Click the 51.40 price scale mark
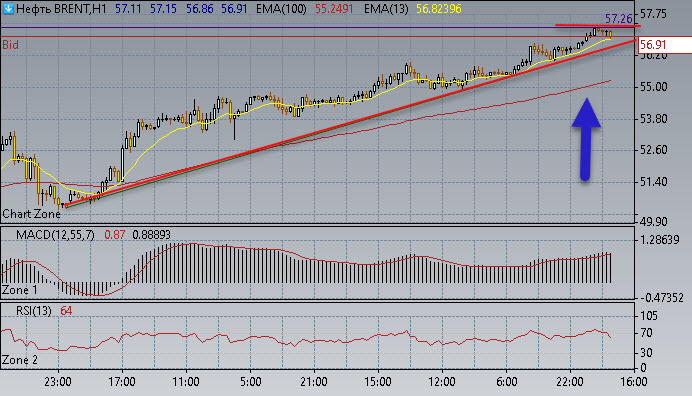Screen dimensions: 692x396 [x=654, y=182]
